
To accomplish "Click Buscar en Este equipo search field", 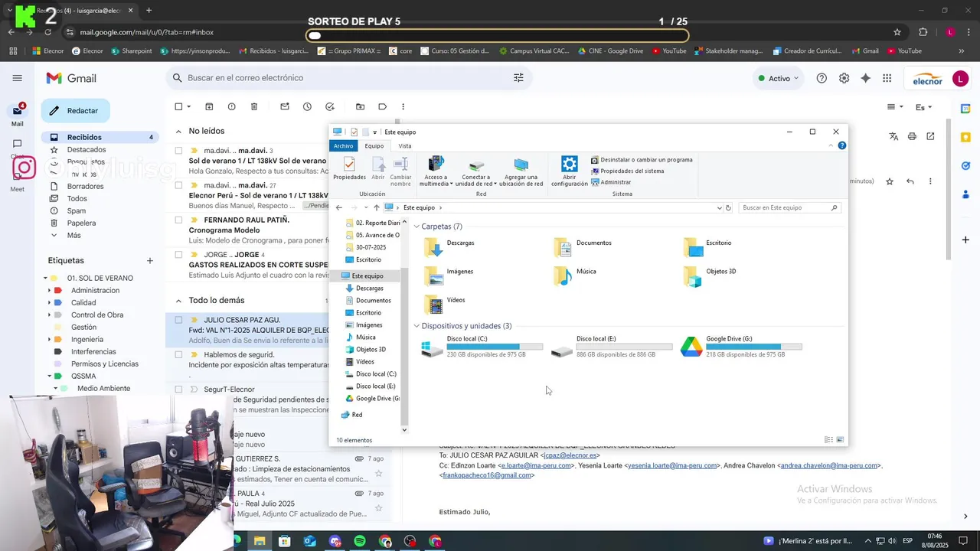I will tap(790, 207).
